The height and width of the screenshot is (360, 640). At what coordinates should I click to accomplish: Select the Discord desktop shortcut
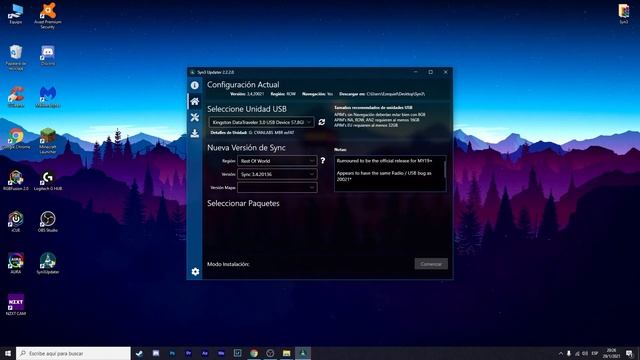coord(48,56)
